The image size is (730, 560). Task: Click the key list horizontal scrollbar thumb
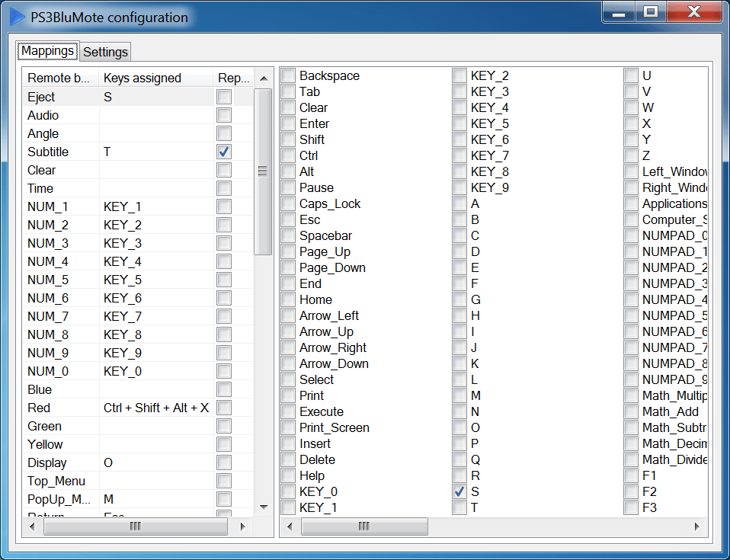point(364,526)
